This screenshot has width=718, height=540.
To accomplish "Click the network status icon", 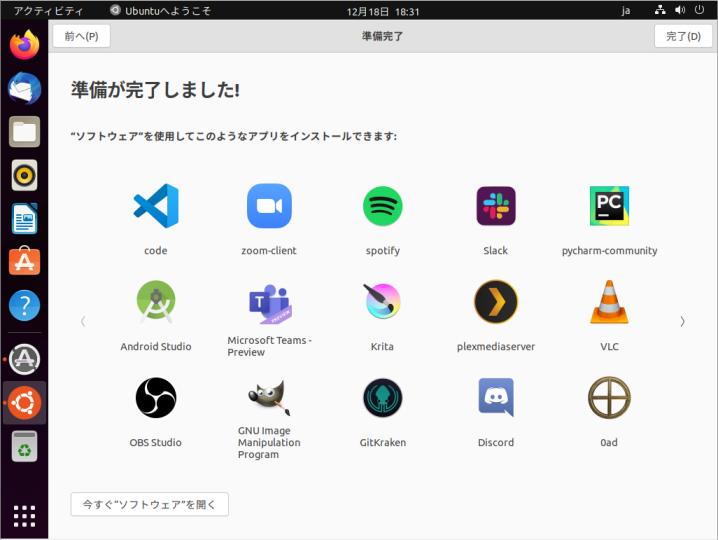I will pos(660,10).
